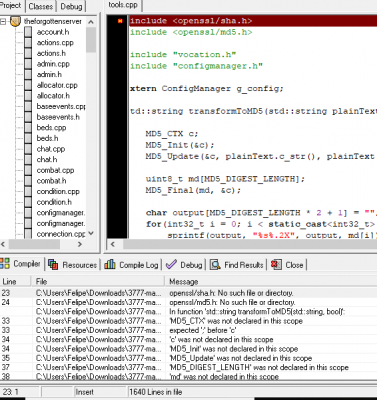This screenshot has height=400, width=377.
Task: Click the File column header
Action: pos(98,282)
